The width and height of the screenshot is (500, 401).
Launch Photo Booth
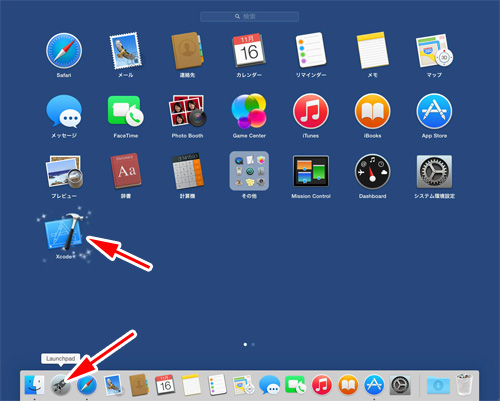click(187, 111)
